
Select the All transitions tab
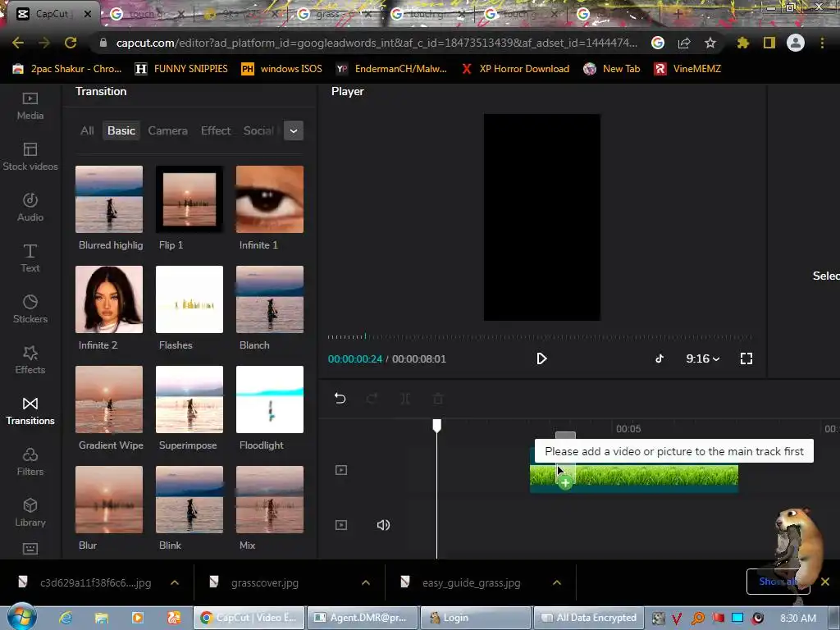point(87,130)
